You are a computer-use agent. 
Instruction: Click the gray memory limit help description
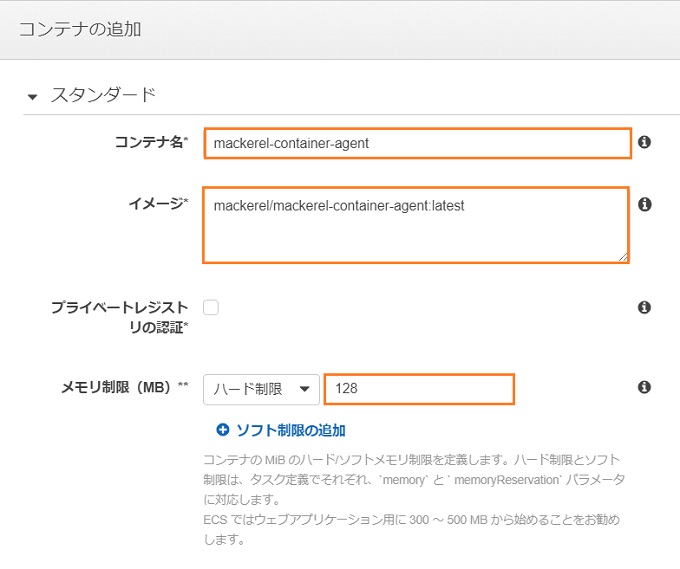click(414, 499)
